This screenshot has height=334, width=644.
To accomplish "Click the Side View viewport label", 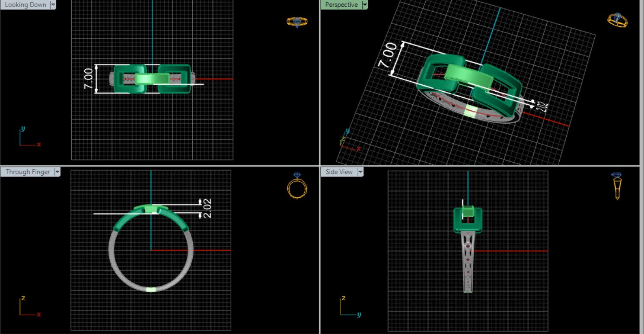I will point(339,172).
